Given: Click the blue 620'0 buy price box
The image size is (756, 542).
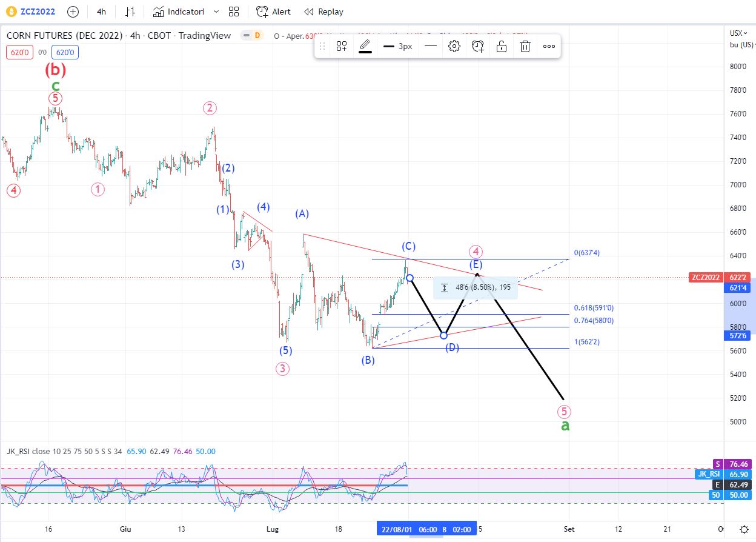Looking at the screenshot, I should tap(64, 53).
